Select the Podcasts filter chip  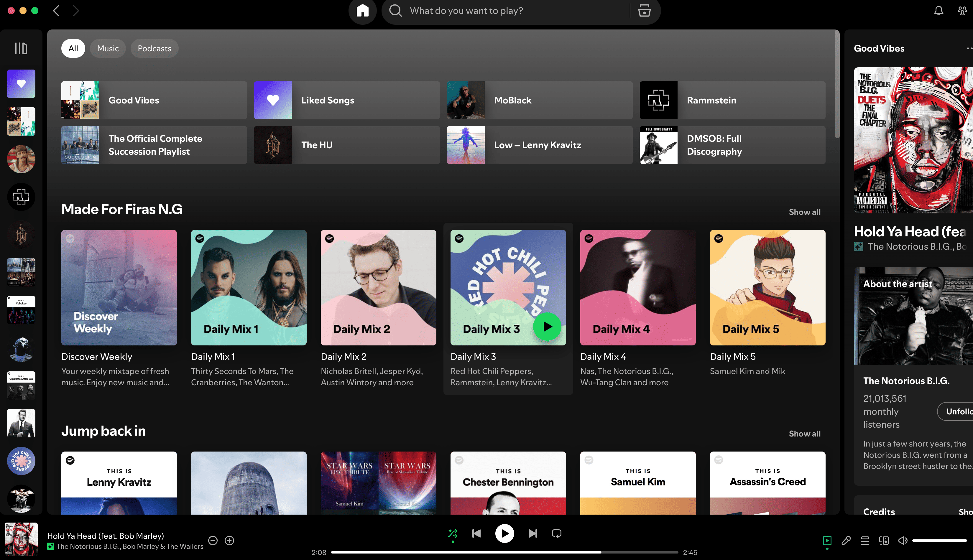point(154,48)
